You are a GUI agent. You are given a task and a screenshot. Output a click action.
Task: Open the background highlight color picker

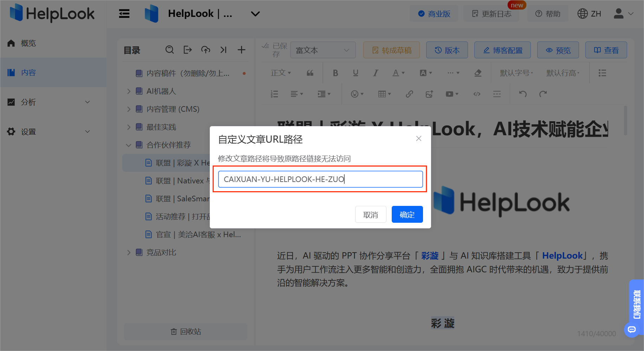[x=426, y=73]
